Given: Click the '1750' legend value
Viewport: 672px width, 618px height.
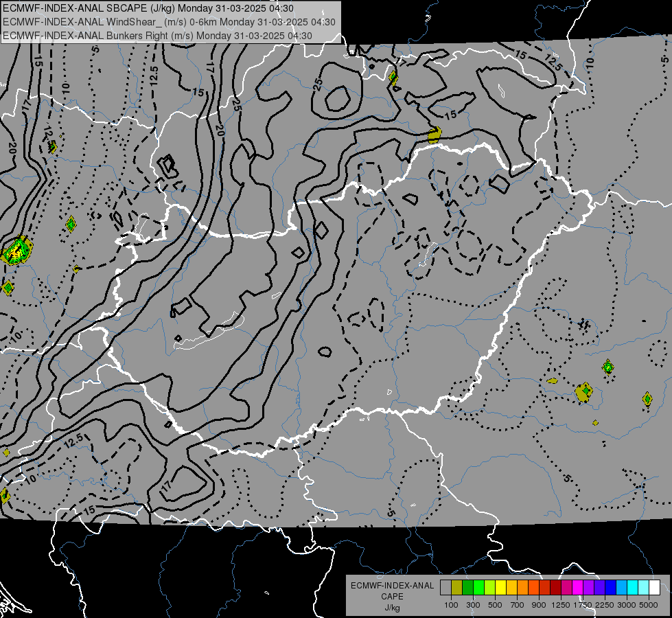Looking at the screenshot, I should click(583, 605).
